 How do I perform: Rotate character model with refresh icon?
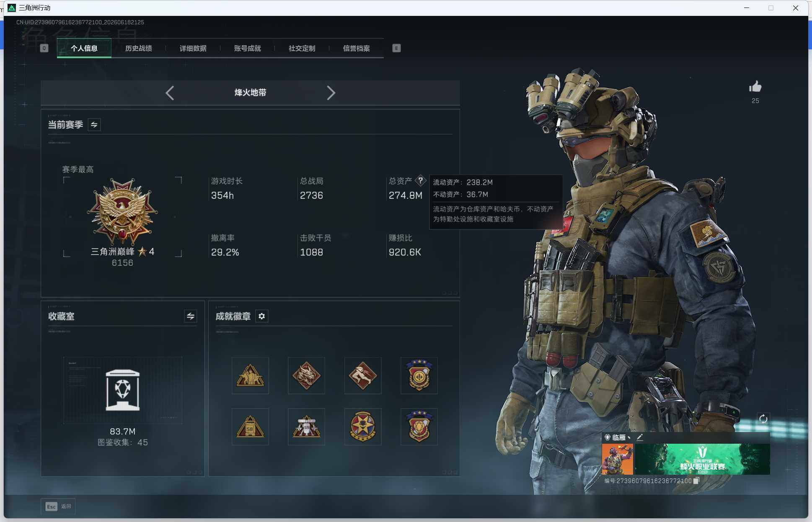[x=763, y=419]
